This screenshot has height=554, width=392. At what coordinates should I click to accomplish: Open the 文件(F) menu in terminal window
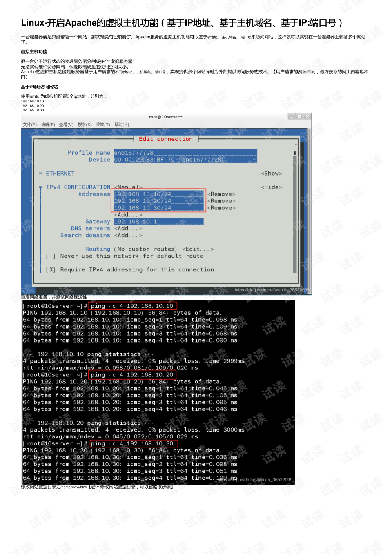[x=30, y=125]
